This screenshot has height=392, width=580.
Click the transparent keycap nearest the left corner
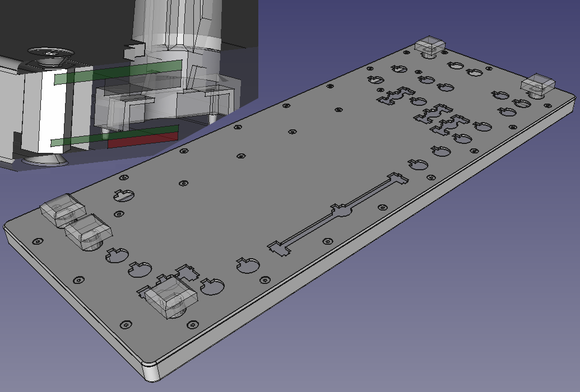[x=62, y=210]
